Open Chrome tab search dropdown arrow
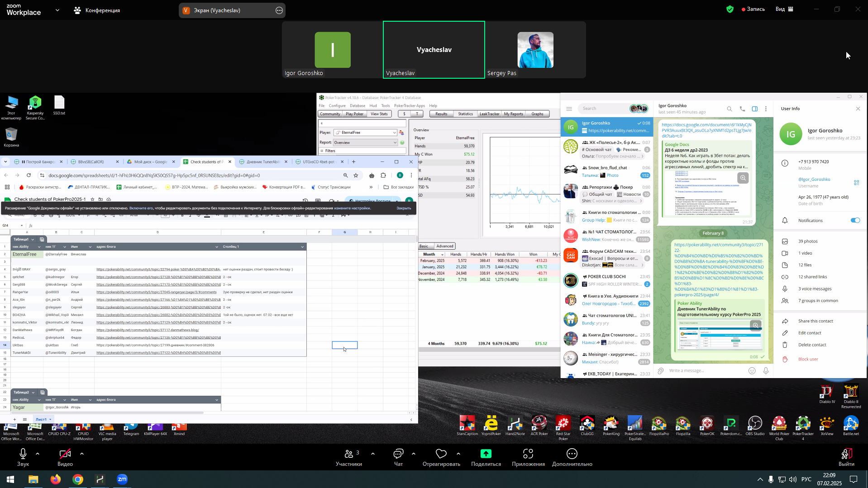This screenshot has width=868, height=488. [6, 161]
